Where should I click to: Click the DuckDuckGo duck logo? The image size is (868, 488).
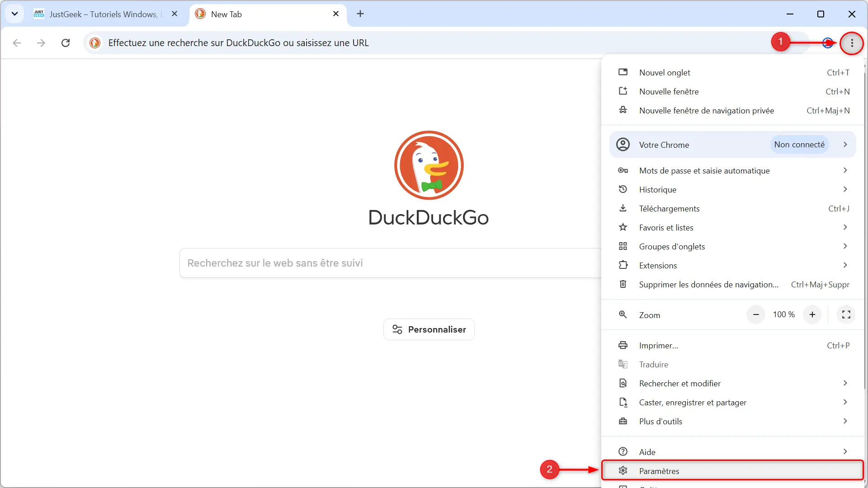click(429, 165)
